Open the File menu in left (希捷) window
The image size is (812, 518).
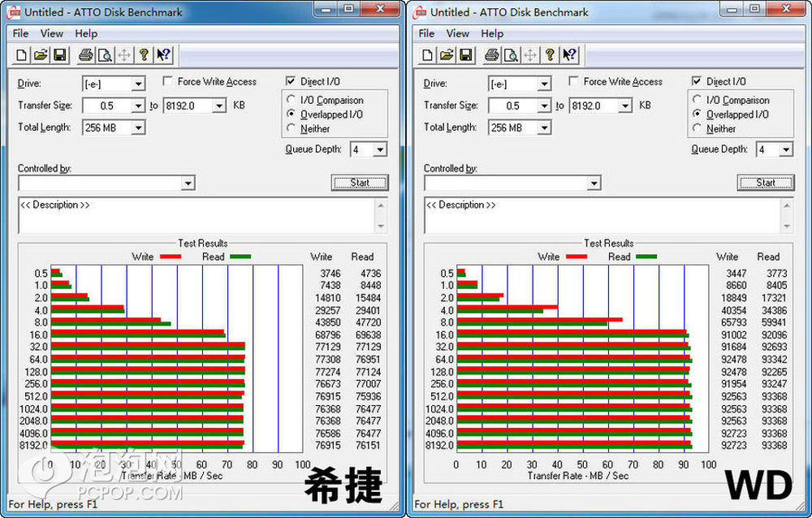(x=21, y=33)
